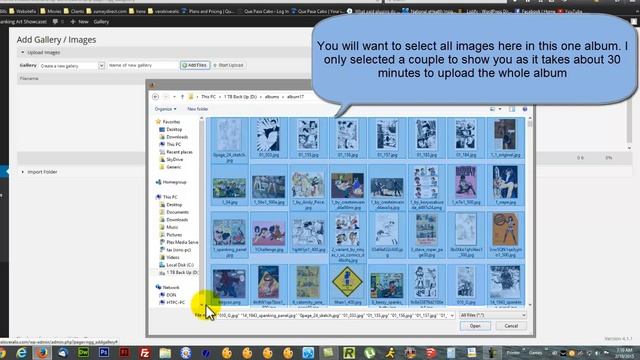
Task: Select Desktop under Favorites
Action: tap(174, 129)
